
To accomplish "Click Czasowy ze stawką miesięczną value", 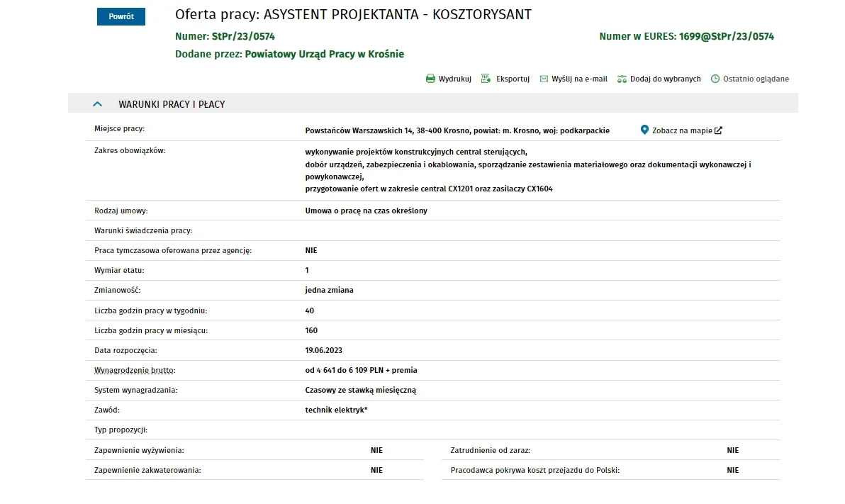I will coord(361,391).
